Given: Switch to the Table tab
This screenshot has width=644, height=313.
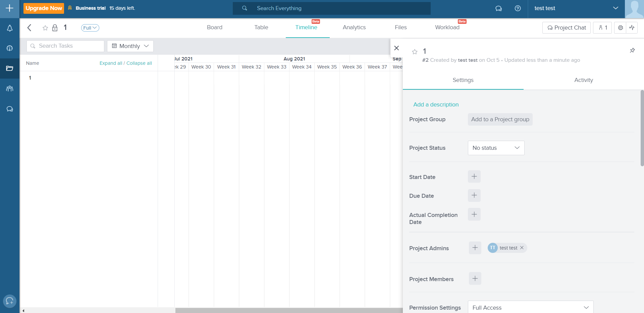Looking at the screenshot, I should [261, 28].
